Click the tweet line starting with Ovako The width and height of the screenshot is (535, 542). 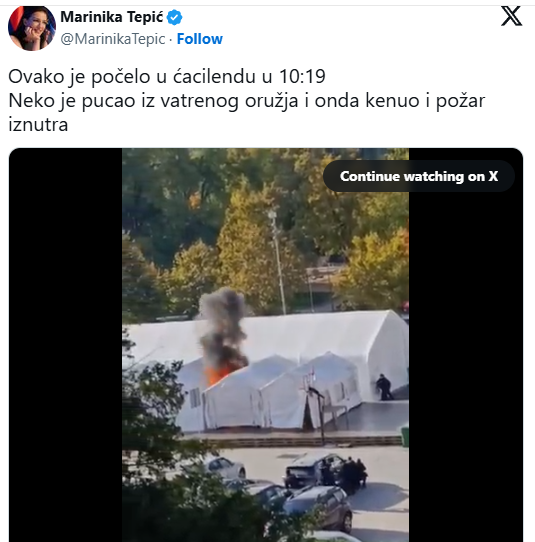point(167,76)
